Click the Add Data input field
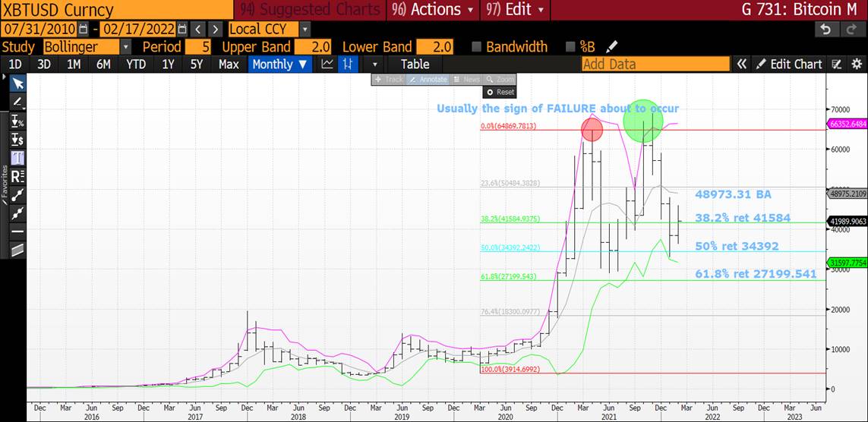 pyautogui.click(x=655, y=65)
